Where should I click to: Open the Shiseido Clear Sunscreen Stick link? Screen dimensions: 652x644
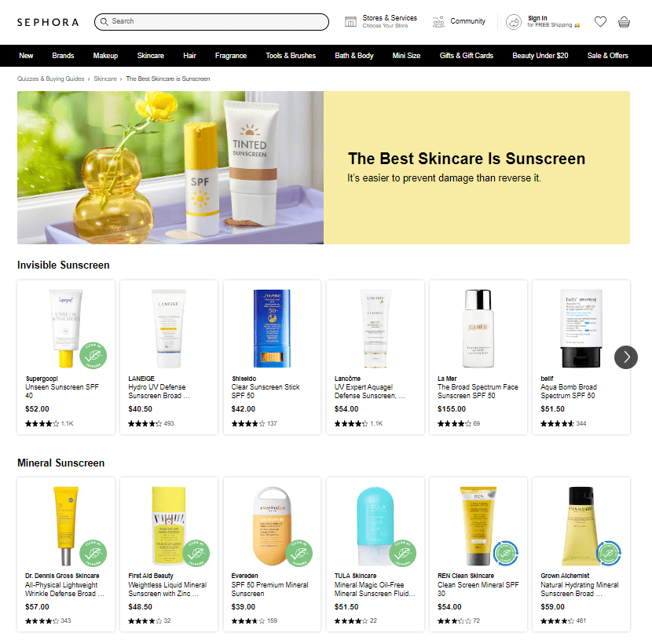tap(266, 391)
